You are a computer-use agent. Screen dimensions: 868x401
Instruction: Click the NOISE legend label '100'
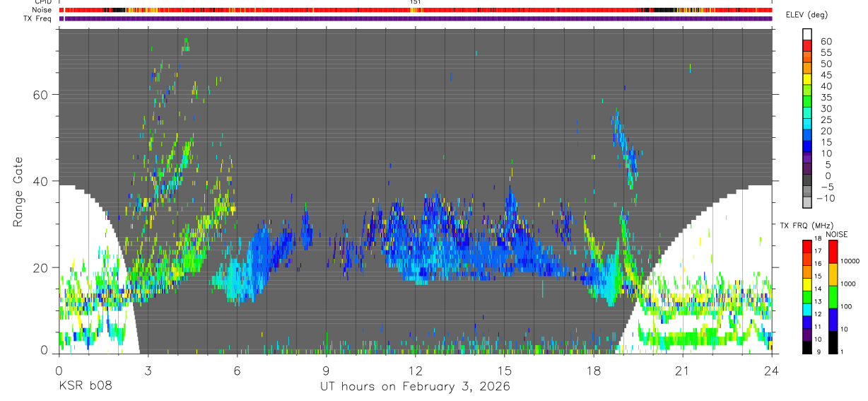click(846, 306)
